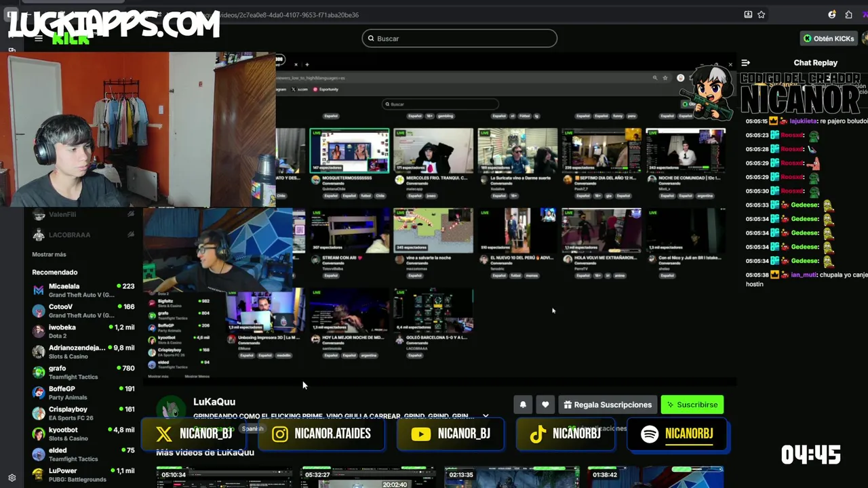868x488 pixels.
Task: Close the tab in the inner streamed browser
Action: coord(296,64)
